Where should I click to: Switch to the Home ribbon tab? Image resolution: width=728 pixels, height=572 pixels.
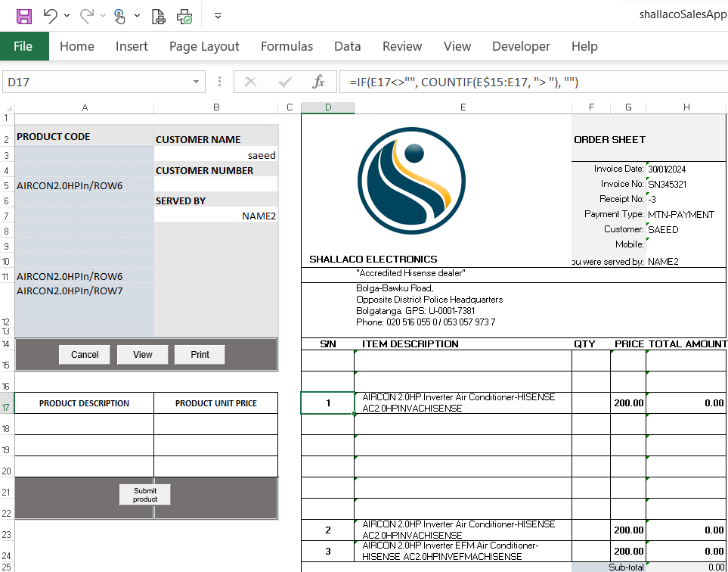[x=77, y=46]
